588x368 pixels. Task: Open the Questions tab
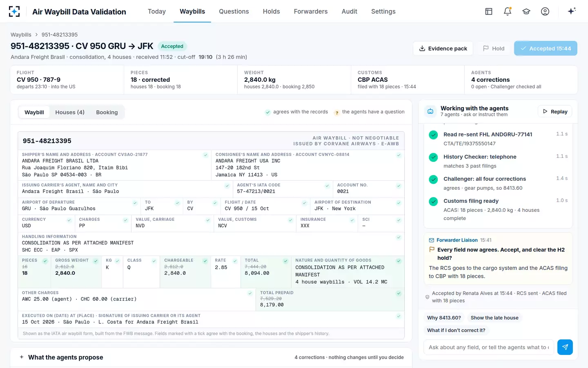pos(234,11)
